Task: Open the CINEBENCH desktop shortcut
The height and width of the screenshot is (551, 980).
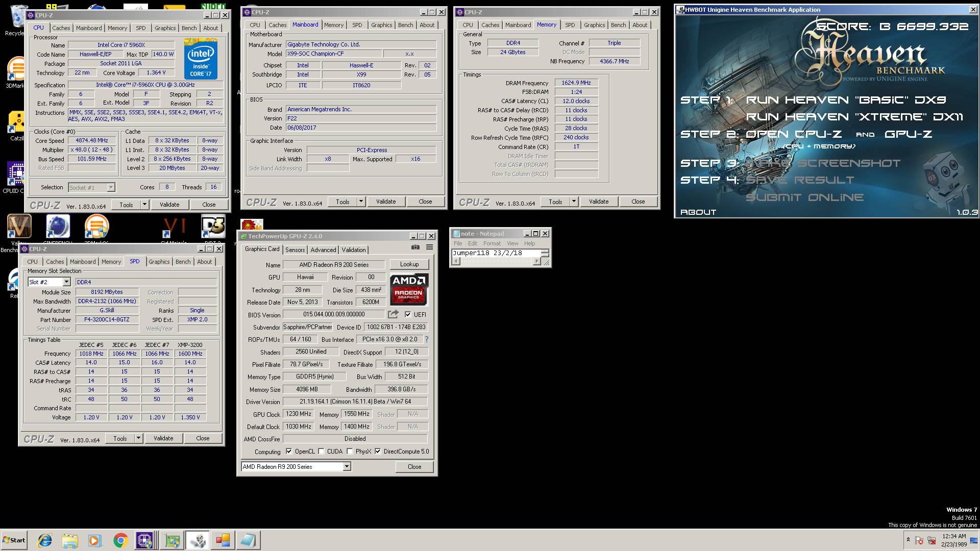Action: click(58, 226)
